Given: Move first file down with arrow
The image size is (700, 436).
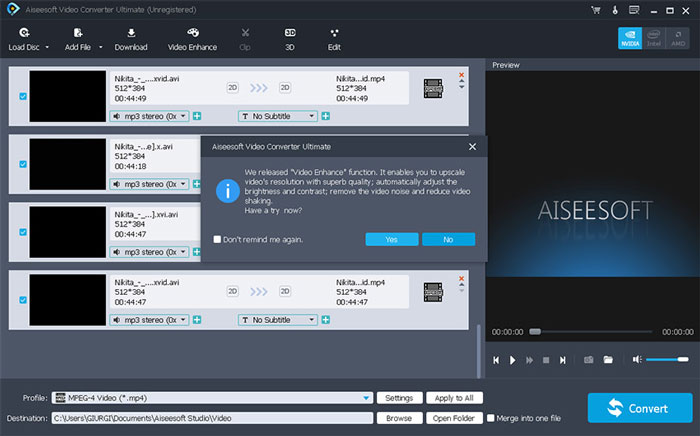Looking at the screenshot, I should pos(462,87).
